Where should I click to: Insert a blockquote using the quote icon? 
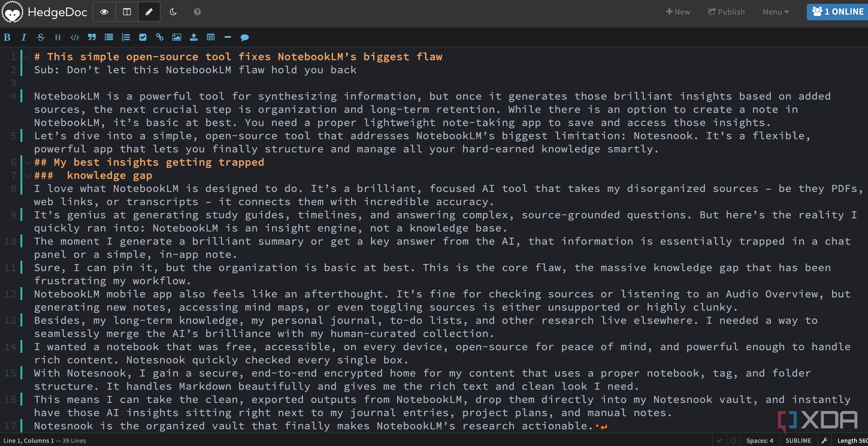tap(92, 38)
